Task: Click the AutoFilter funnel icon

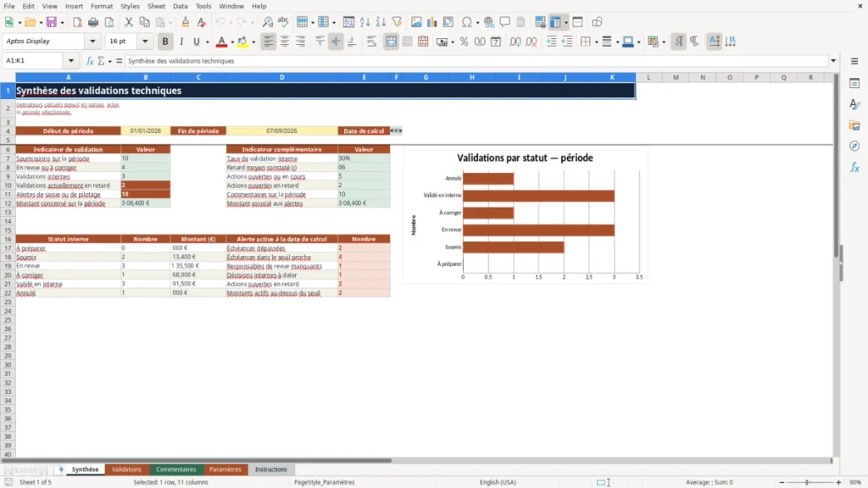Action: coord(397,22)
